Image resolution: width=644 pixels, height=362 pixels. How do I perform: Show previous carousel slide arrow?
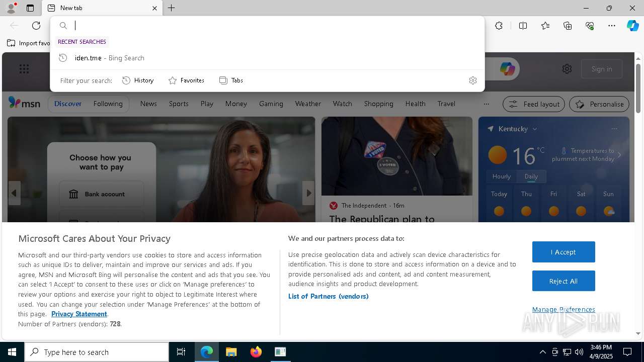pyautogui.click(x=14, y=193)
